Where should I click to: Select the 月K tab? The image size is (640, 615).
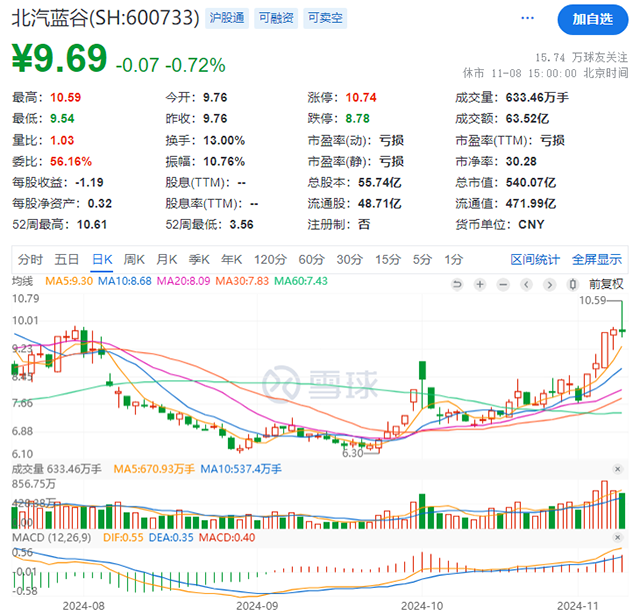(x=167, y=260)
